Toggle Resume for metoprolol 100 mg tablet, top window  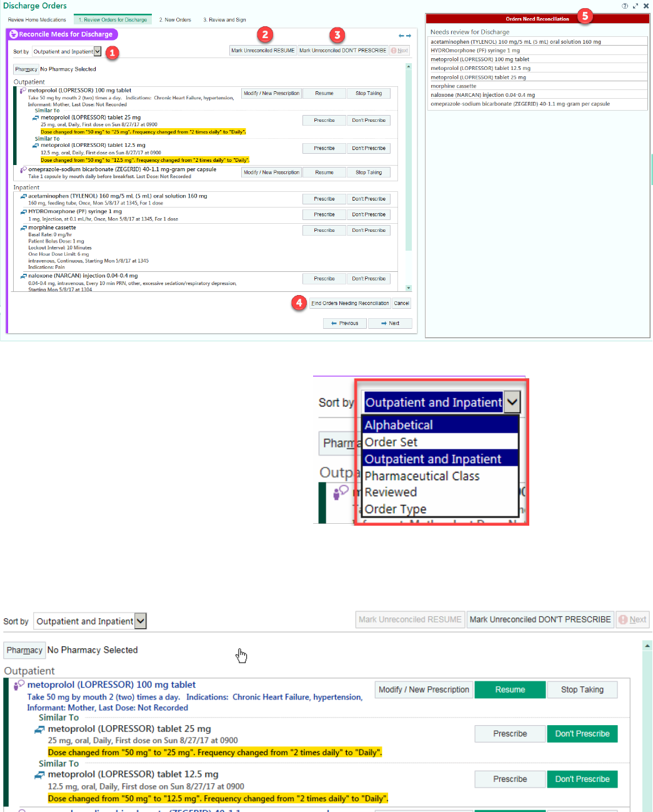click(x=324, y=93)
